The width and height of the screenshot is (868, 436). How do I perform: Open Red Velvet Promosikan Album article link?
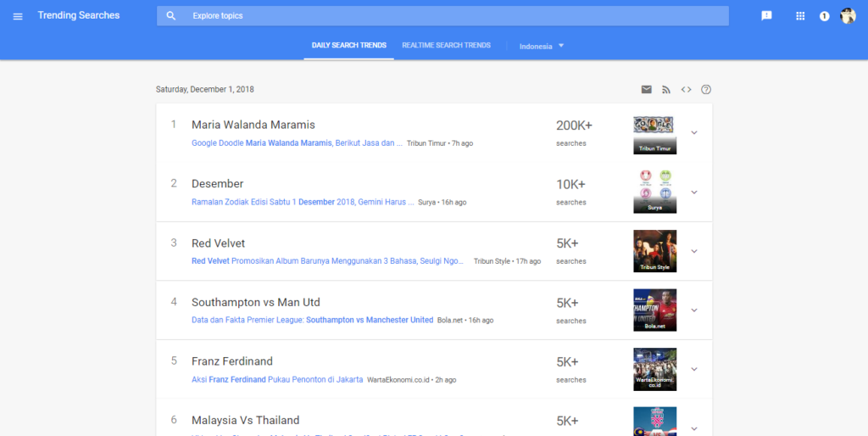click(x=328, y=261)
